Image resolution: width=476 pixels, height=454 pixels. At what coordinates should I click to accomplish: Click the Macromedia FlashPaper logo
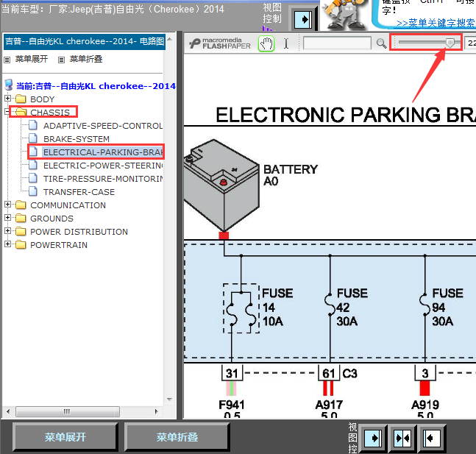click(x=220, y=43)
